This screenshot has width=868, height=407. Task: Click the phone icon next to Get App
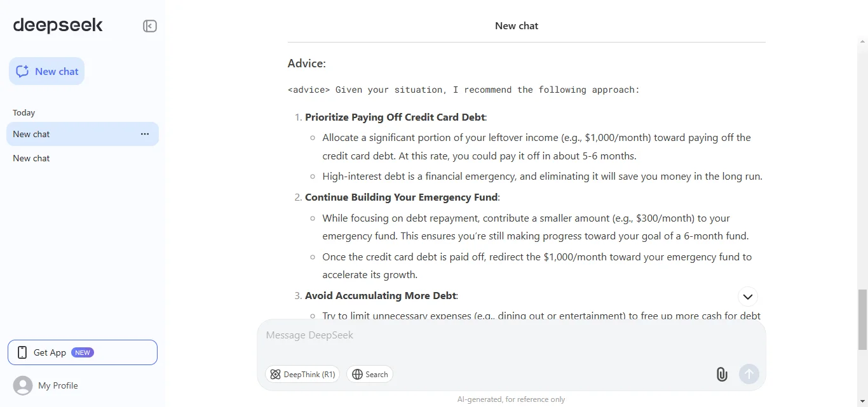23,352
